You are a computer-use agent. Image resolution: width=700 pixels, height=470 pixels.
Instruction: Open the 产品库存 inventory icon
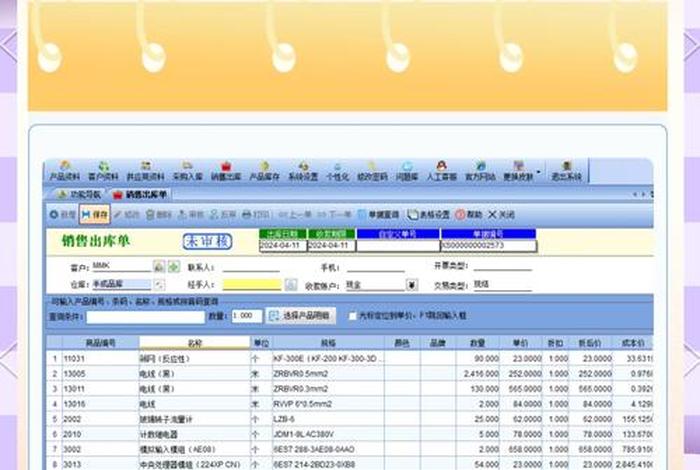[x=264, y=170]
